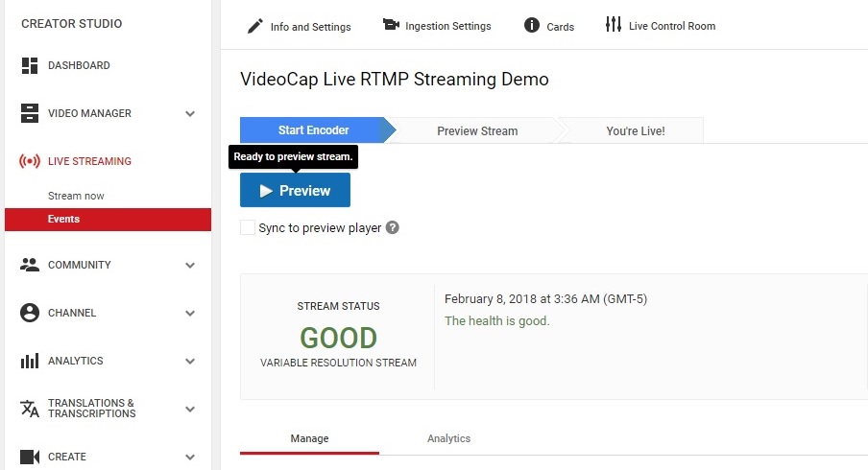The width and height of the screenshot is (868, 470).
Task: Click the Video Manager icon in sidebar
Action: coord(30,113)
